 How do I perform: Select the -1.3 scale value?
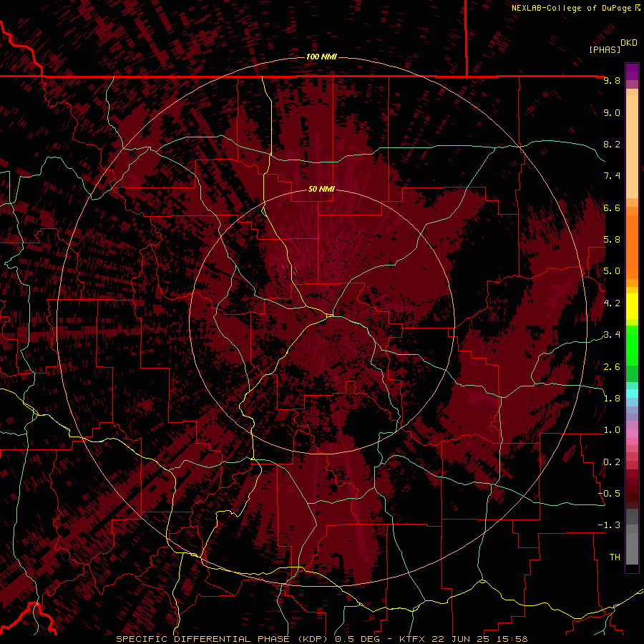pyautogui.click(x=609, y=525)
